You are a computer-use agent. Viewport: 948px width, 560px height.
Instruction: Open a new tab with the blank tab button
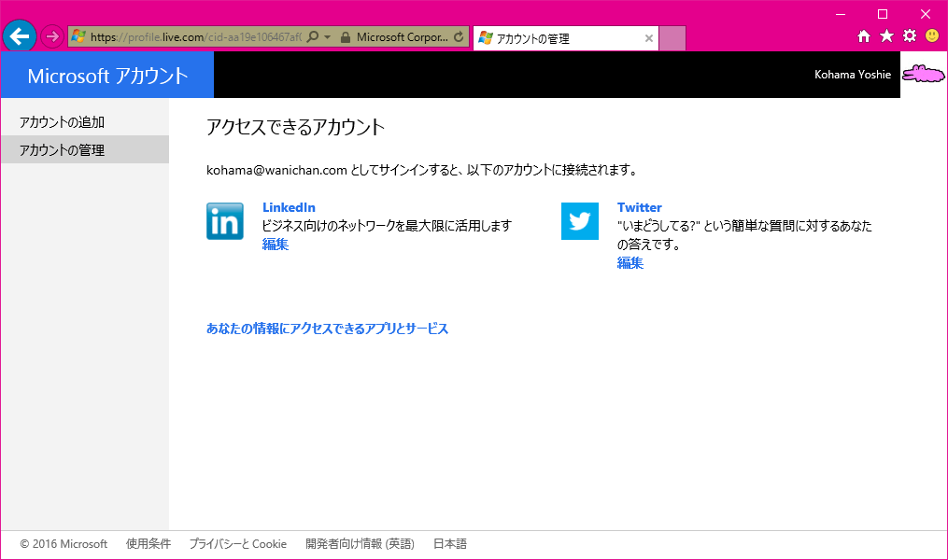(672, 38)
